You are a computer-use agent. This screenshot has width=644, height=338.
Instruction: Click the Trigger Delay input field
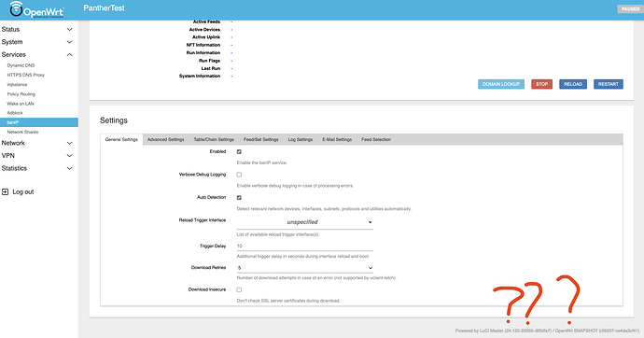point(305,246)
